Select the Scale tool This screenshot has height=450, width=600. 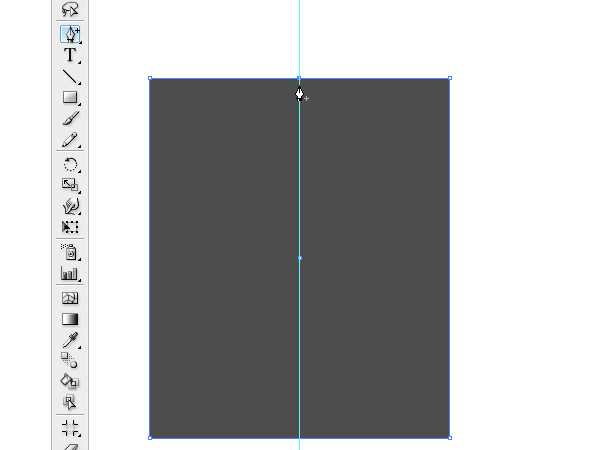[70, 185]
